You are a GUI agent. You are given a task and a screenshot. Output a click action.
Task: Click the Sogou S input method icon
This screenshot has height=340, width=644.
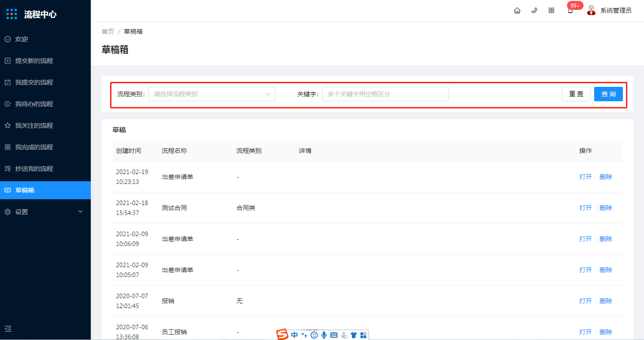point(282,335)
